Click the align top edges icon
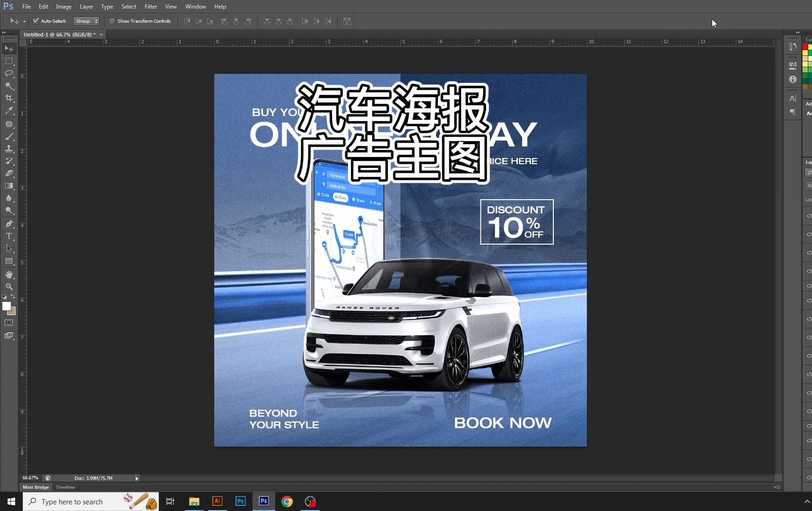The image size is (812, 511). (x=187, y=21)
